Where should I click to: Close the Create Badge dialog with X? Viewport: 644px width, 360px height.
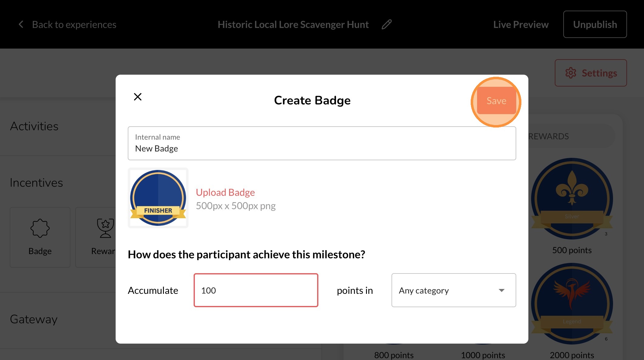[x=138, y=97]
